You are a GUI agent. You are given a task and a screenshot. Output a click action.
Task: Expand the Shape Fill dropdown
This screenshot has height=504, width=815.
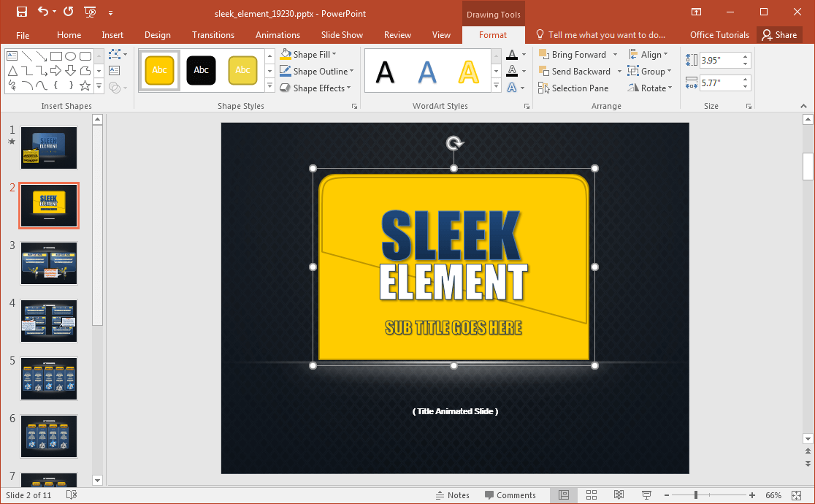point(334,55)
